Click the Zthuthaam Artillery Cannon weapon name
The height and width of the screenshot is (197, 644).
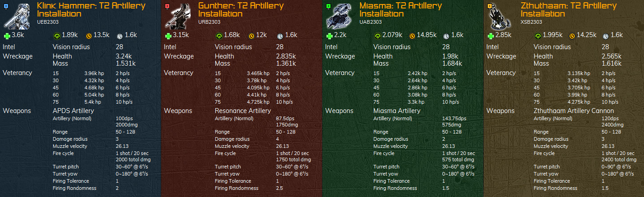pos(574,111)
